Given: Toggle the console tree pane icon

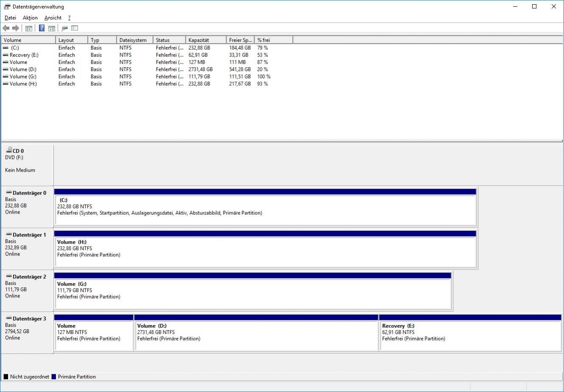Looking at the screenshot, I should tap(29, 28).
